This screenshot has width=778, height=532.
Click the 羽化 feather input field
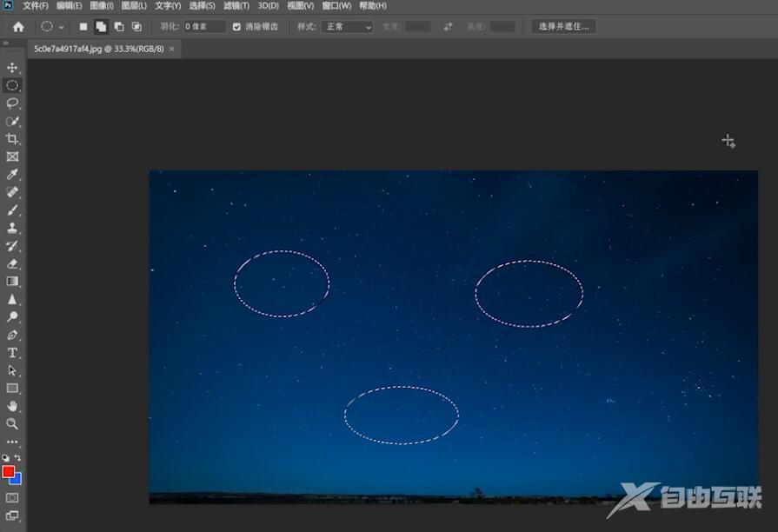click(x=204, y=27)
